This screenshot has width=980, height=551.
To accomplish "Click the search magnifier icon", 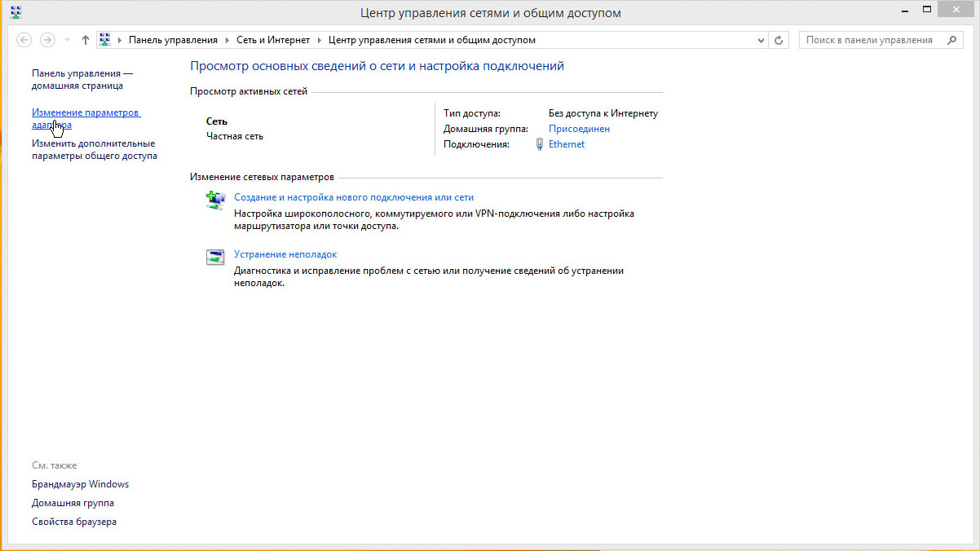I will (x=951, y=40).
